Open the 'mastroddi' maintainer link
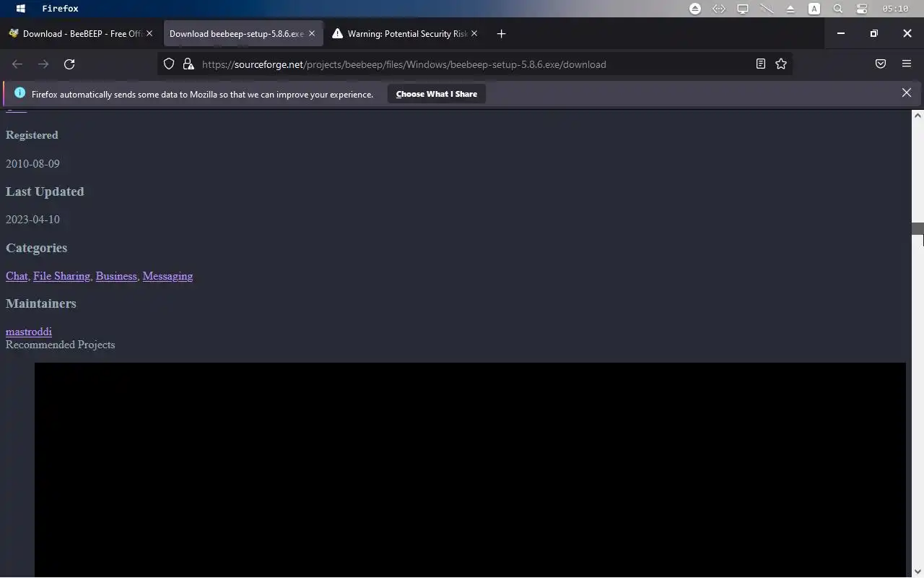This screenshot has width=924, height=578. click(29, 332)
